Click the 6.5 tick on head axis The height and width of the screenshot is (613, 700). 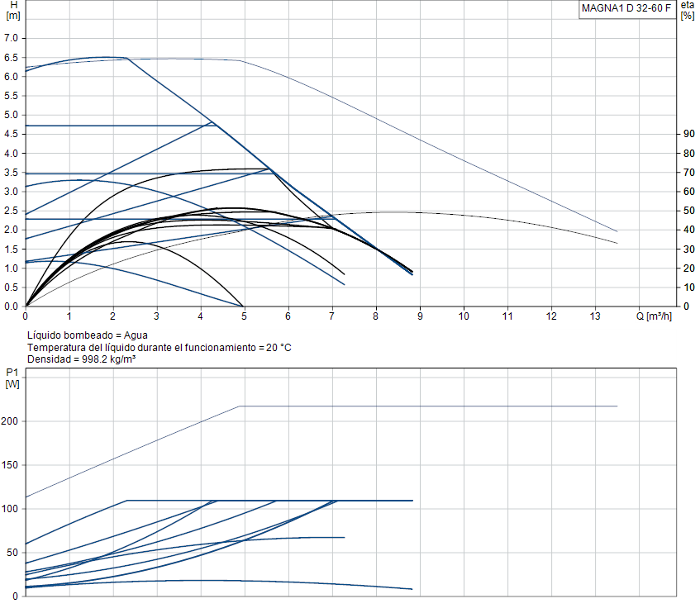[x=12, y=58]
